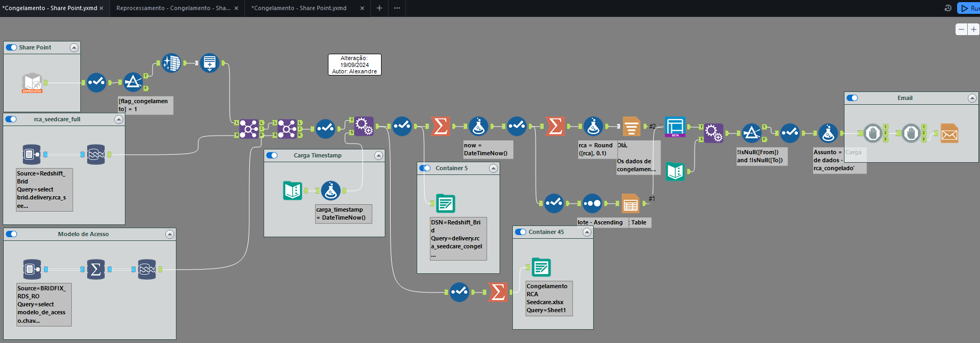Select the deprecated SharePoint input tool
The height and width of the screenshot is (343, 980).
tap(32, 82)
